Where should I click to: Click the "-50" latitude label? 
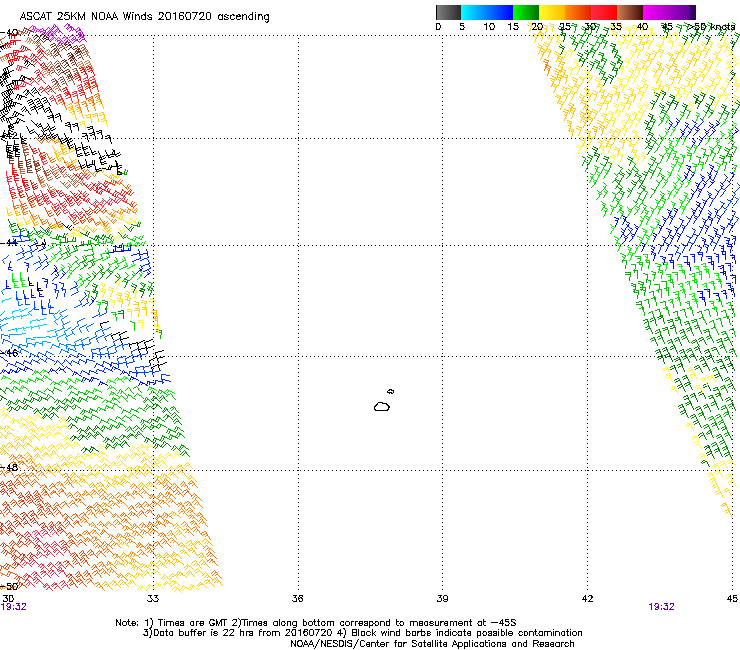(x=9, y=586)
